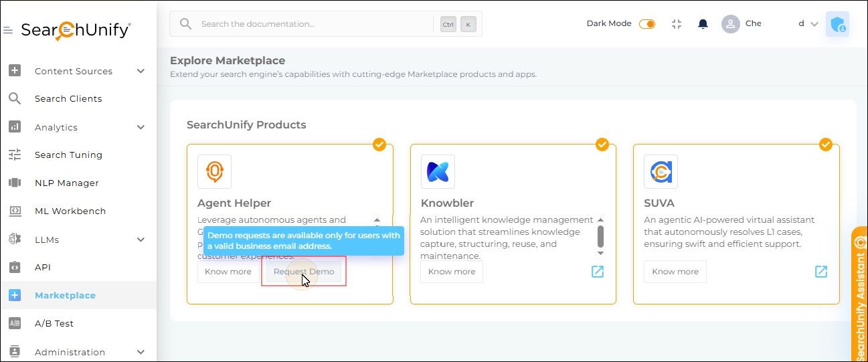Click Know more under Knowbler
Image resolution: width=868 pixels, height=362 pixels.
(452, 272)
